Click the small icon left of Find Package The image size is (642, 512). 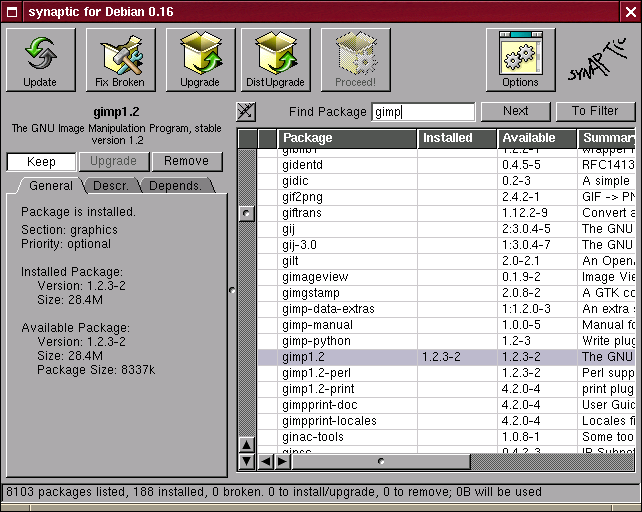[246, 111]
